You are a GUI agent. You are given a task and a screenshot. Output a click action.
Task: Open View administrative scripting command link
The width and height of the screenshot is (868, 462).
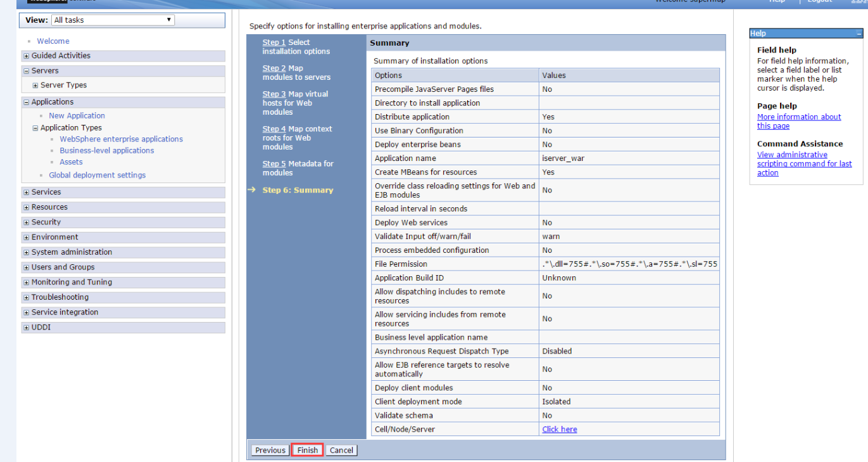(804, 164)
